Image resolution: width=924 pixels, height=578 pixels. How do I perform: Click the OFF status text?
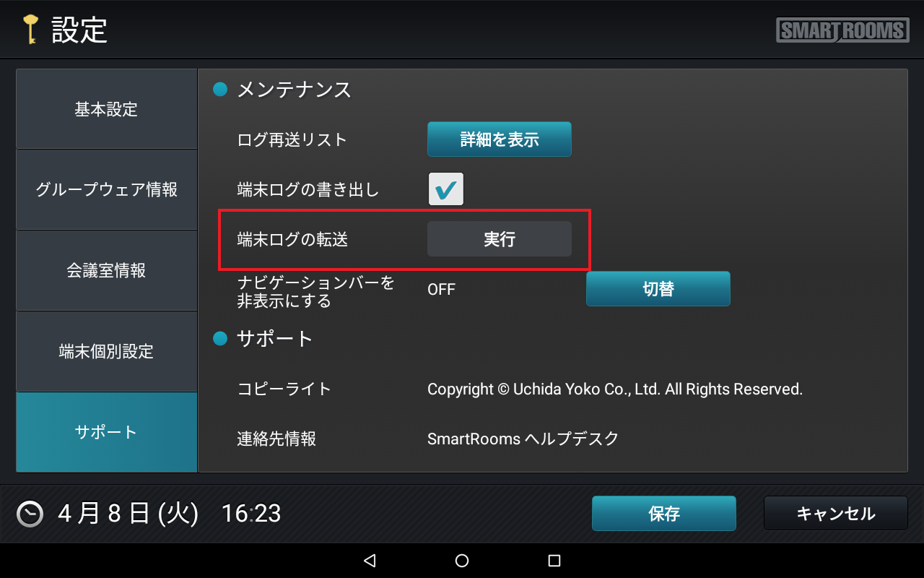coord(442,290)
